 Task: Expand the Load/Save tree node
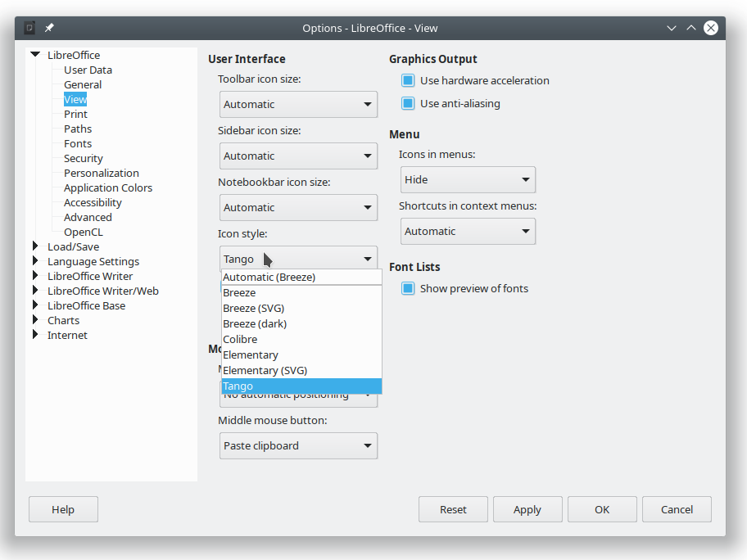click(x=35, y=246)
